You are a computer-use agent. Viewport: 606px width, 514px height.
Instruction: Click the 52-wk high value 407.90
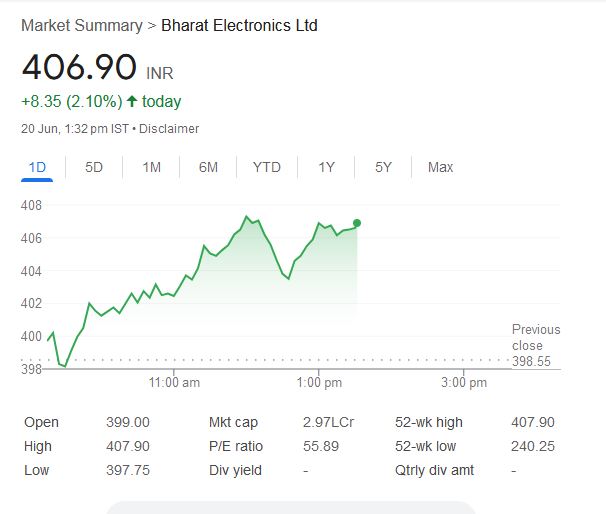tap(532, 422)
